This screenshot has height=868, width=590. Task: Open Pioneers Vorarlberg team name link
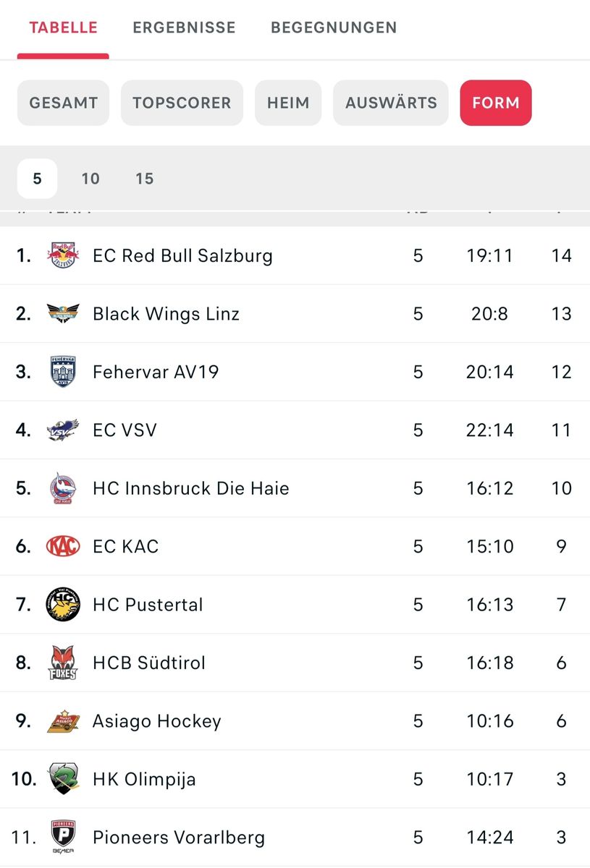[179, 838]
